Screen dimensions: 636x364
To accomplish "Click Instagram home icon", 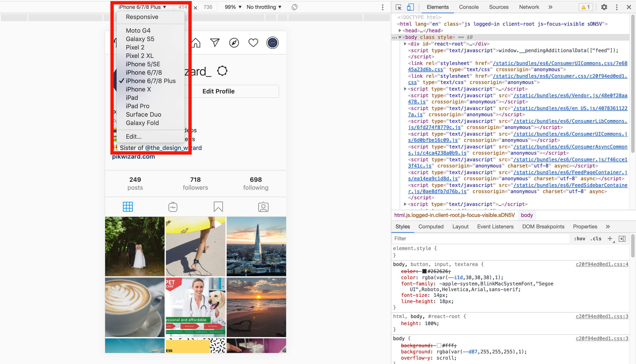I will [x=196, y=43].
